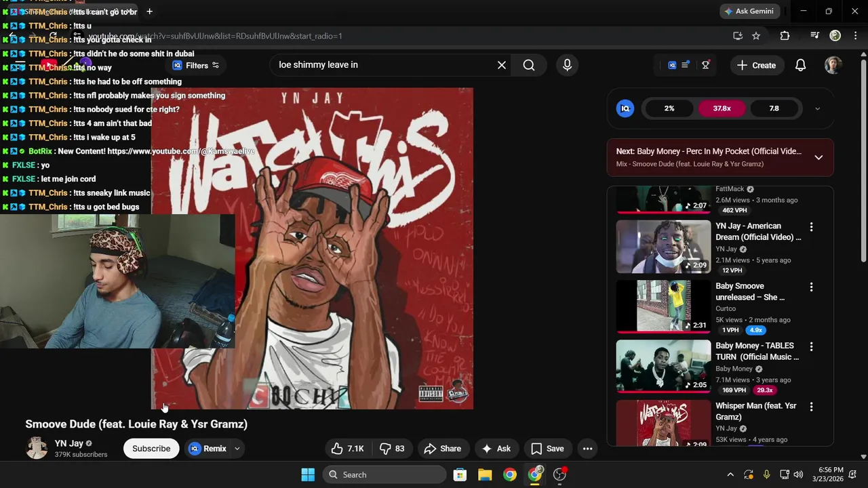The image size is (868, 488).
Task: Save the video to playlist
Action: [547, 449]
